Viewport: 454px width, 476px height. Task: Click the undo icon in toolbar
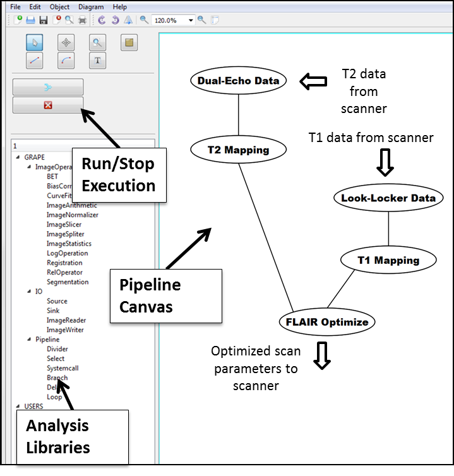click(x=102, y=20)
